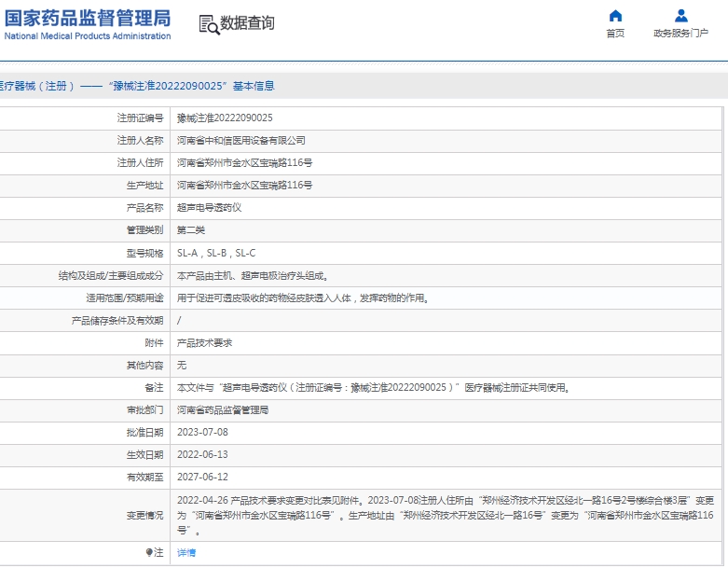The height and width of the screenshot is (568, 728).
Task: Click the 首页 home icon
Action: [x=615, y=16]
